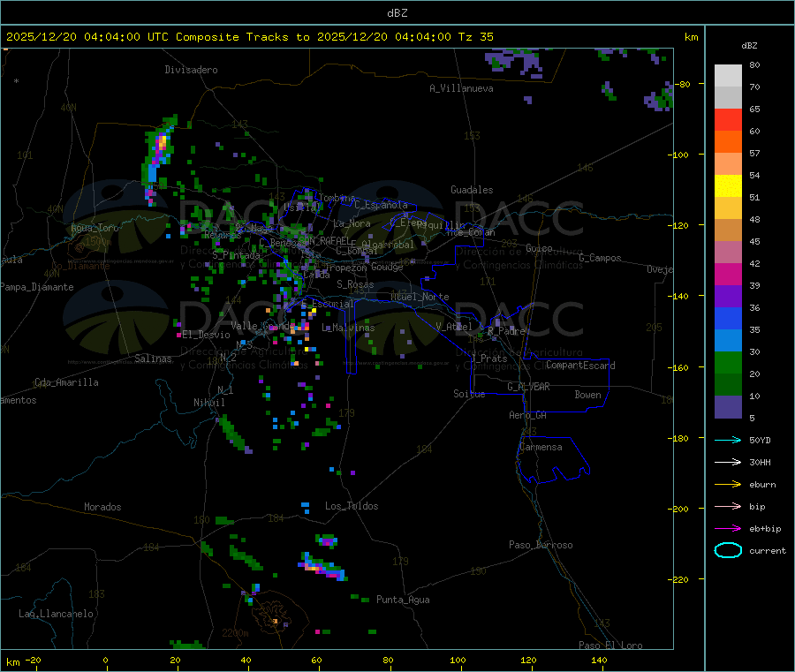Select the bright yellow 51 dBZ legend swatch

coord(728,186)
